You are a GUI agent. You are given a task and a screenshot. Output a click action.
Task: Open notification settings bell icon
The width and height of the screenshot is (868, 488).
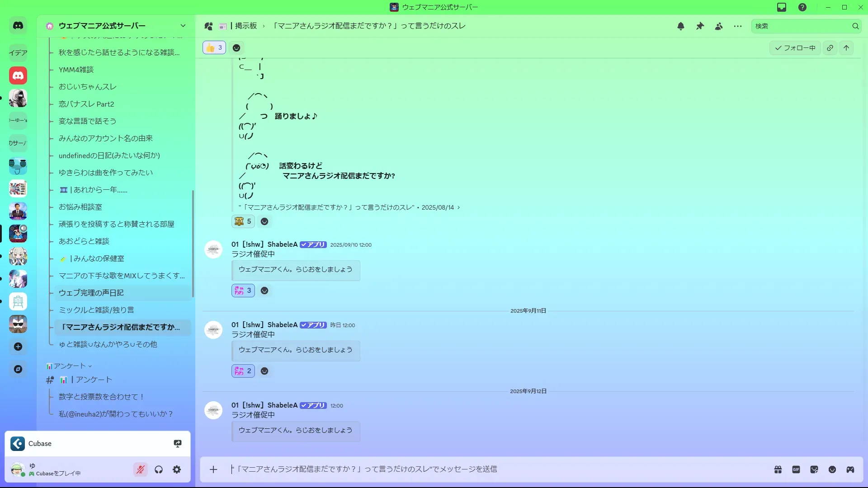[x=681, y=26]
